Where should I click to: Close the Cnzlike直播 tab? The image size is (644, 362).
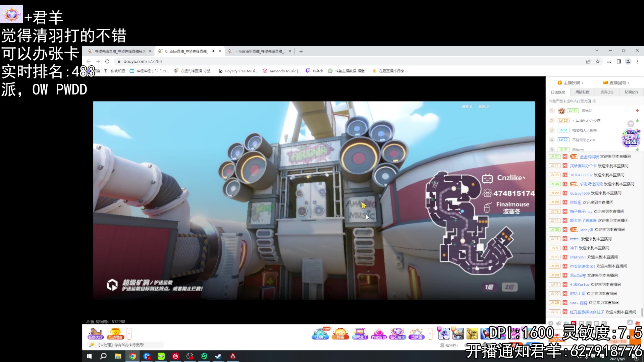(220, 51)
